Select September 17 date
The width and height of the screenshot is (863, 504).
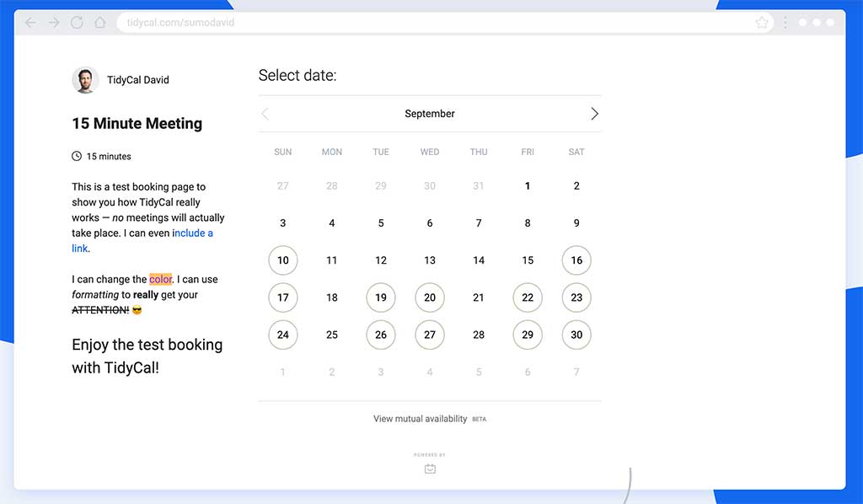pyautogui.click(x=283, y=298)
